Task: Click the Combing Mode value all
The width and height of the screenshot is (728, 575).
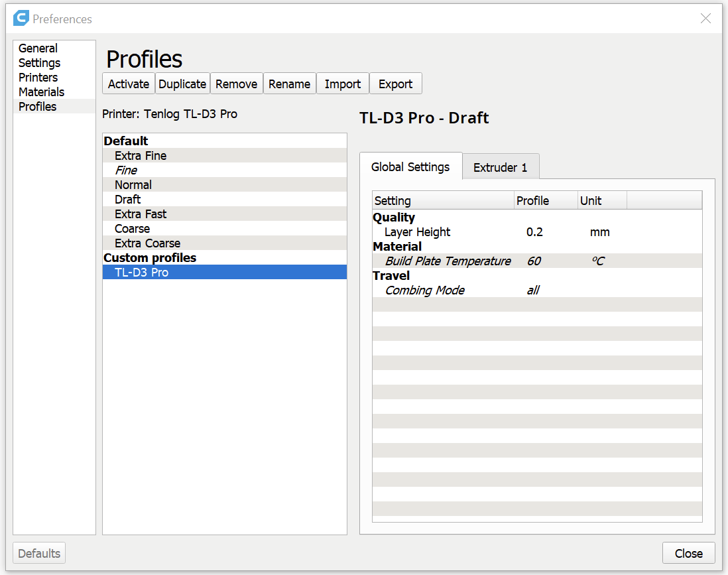Action: (x=533, y=290)
